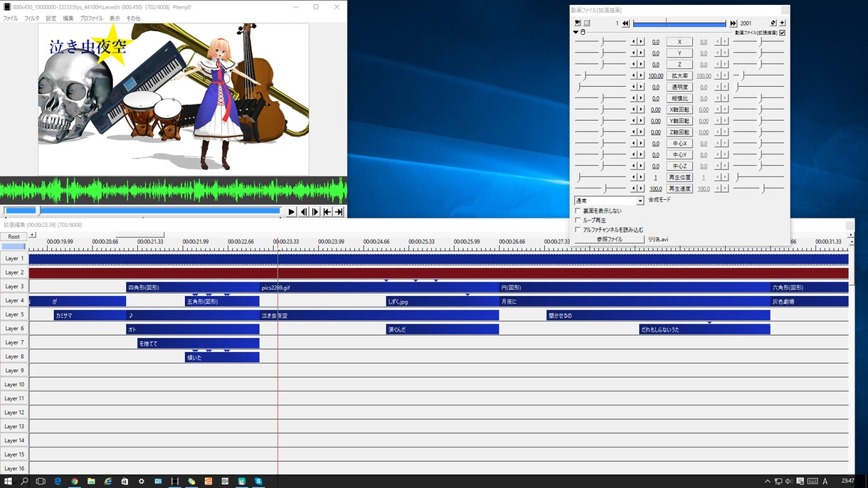The width and height of the screenshot is (868, 488).
Task: Click the add-filter plus icon in settings dialog
Action: [783, 23]
